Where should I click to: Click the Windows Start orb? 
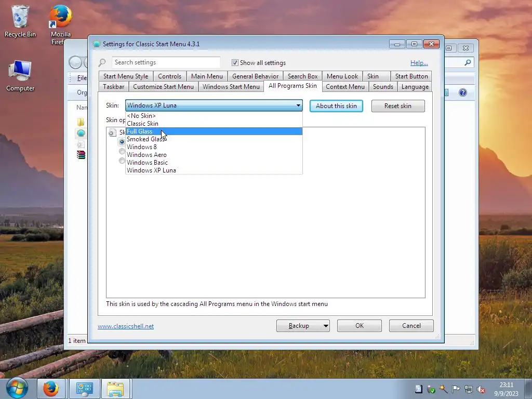16,389
